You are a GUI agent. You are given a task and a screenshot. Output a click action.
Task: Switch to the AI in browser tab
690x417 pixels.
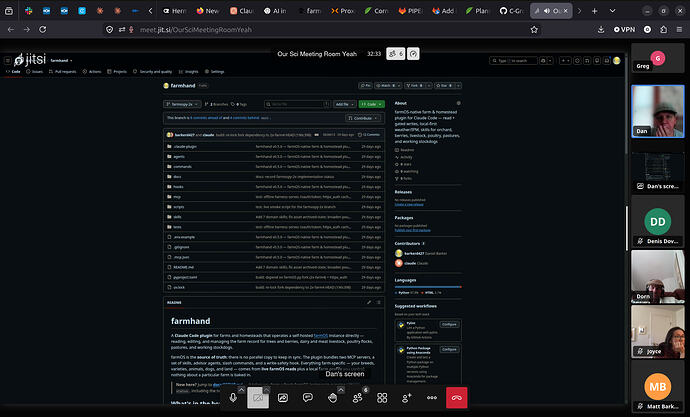tap(275, 11)
